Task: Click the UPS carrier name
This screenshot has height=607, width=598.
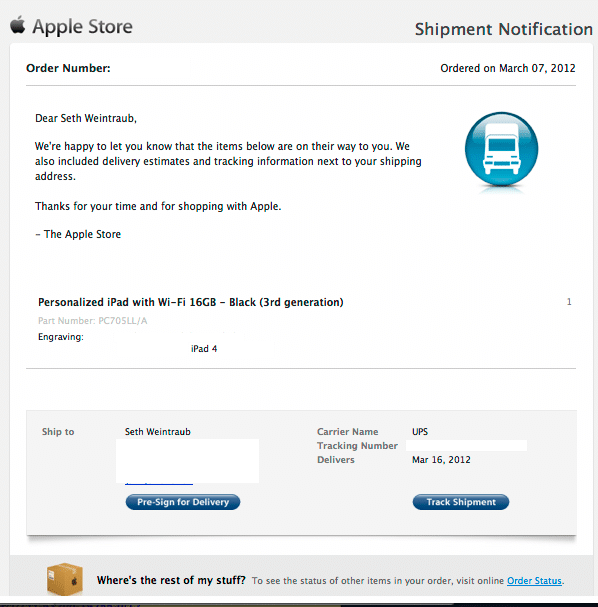Action: 420,432
